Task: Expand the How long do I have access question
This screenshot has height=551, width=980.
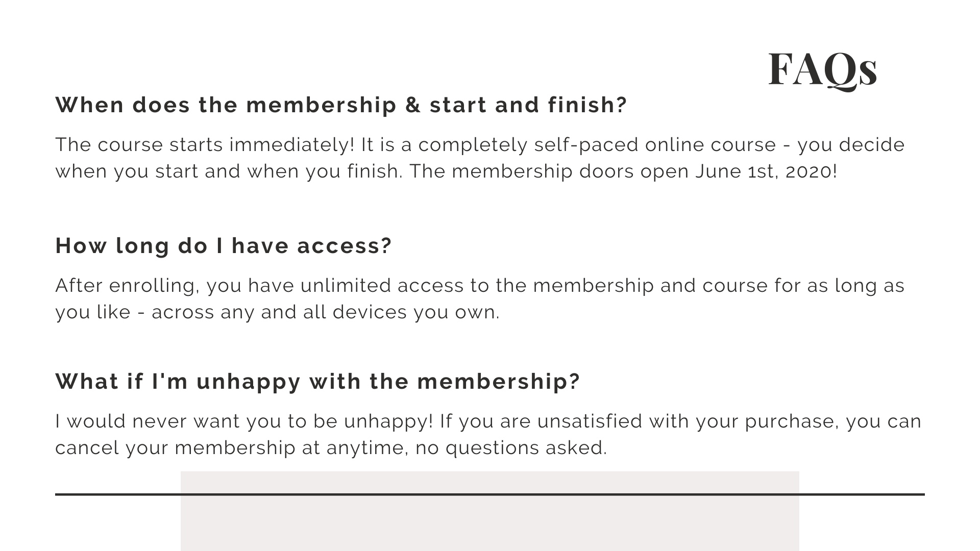Action: [x=224, y=246]
